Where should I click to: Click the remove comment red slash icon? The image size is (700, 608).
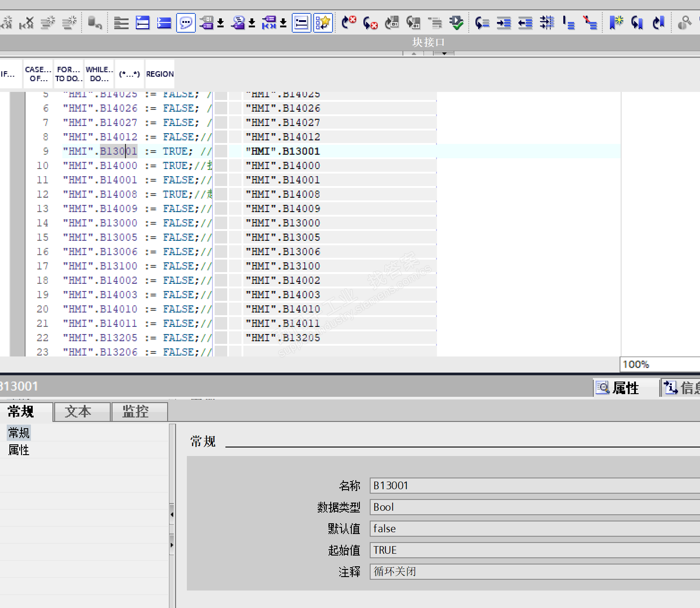(x=590, y=22)
